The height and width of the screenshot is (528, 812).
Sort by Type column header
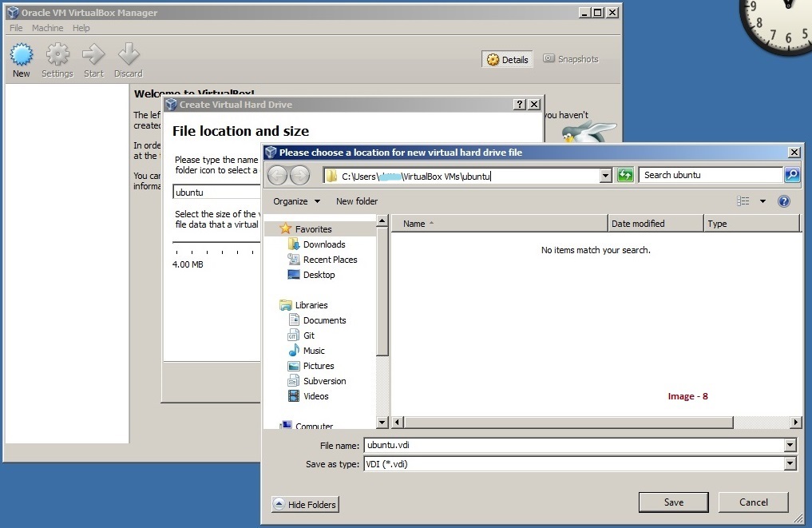752,224
